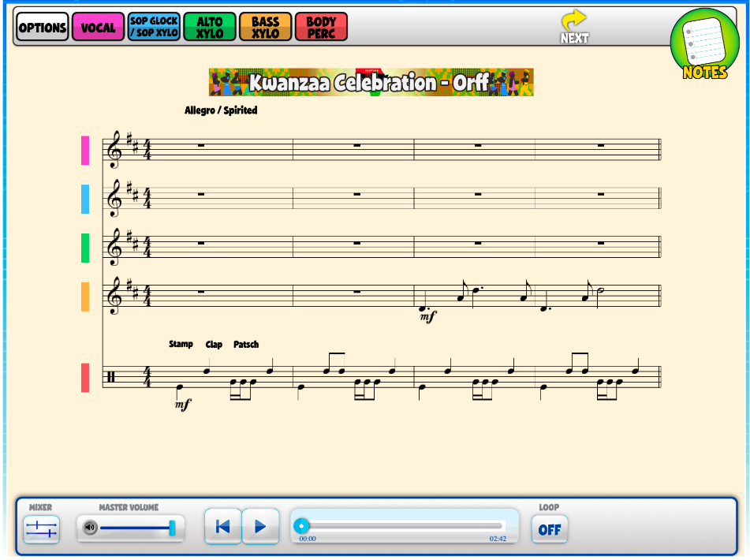
Task: Click the master volume speaker icon
Action: pyautogui.click(x=90, y=528)
